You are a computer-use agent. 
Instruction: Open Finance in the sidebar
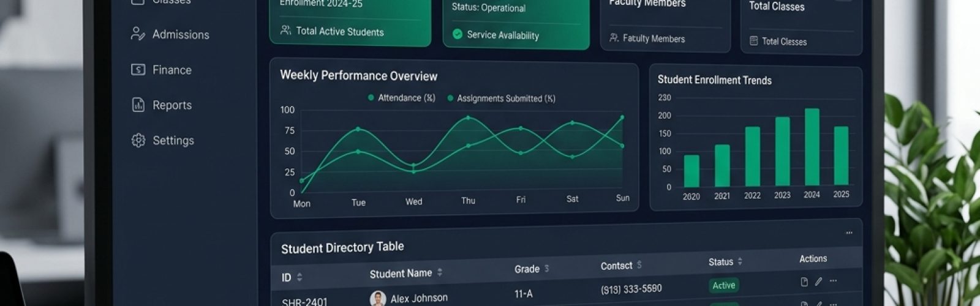(x=162, y=70)
